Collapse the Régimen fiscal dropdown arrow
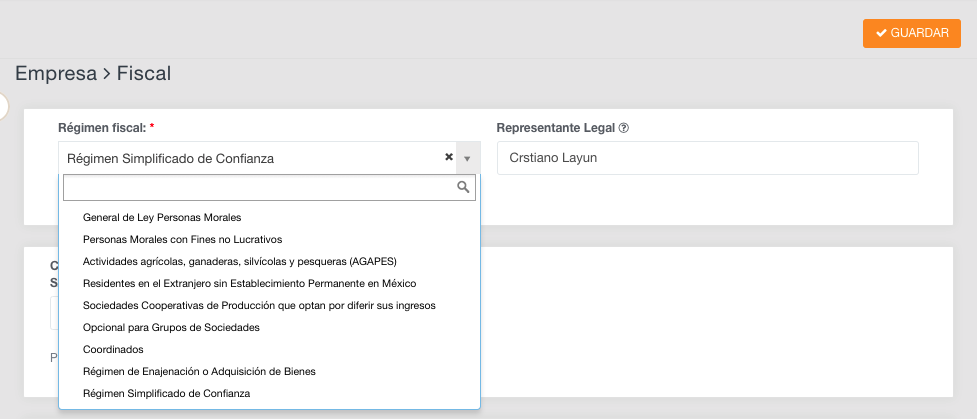The width and height of the screenshot is (977, 419). [467, 158]
